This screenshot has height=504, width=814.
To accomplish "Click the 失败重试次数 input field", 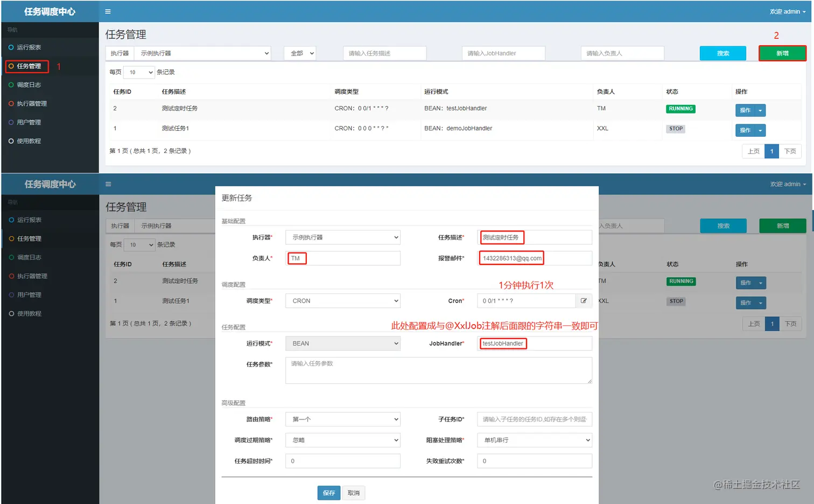I will pos(535,461).
